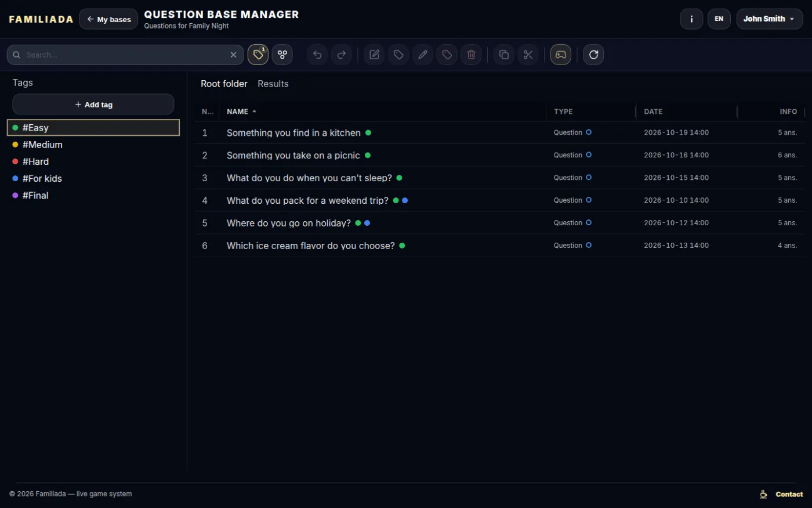The height and width of the screenshot is (508, 812).
Task: Click the scissors cut icon
Action: tap(528, 55)
